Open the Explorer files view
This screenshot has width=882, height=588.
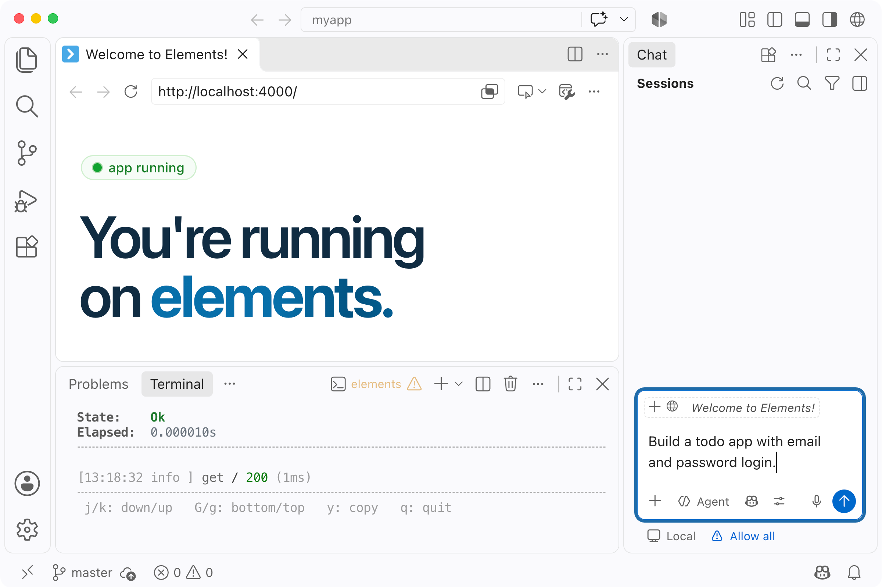(26, 60)
